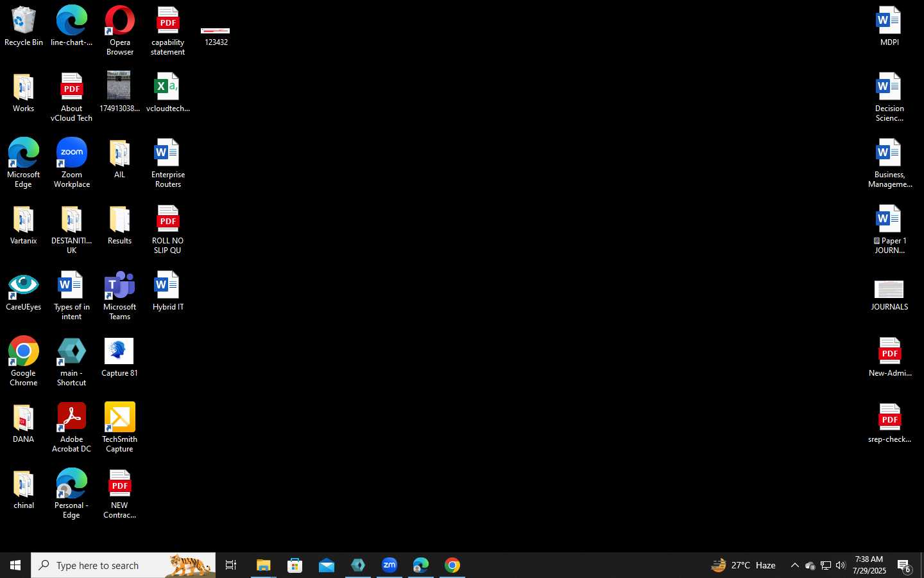The height and width of the screenshot is (578, 924).
Task: Open the weather widget showing 27°C Haze
Action: pyautogui.click(x=744, y=565)
